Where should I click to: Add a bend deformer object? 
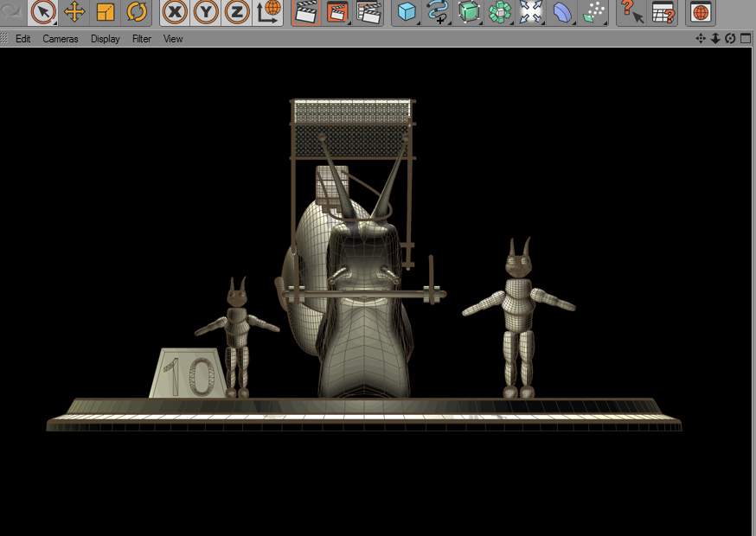561,12
